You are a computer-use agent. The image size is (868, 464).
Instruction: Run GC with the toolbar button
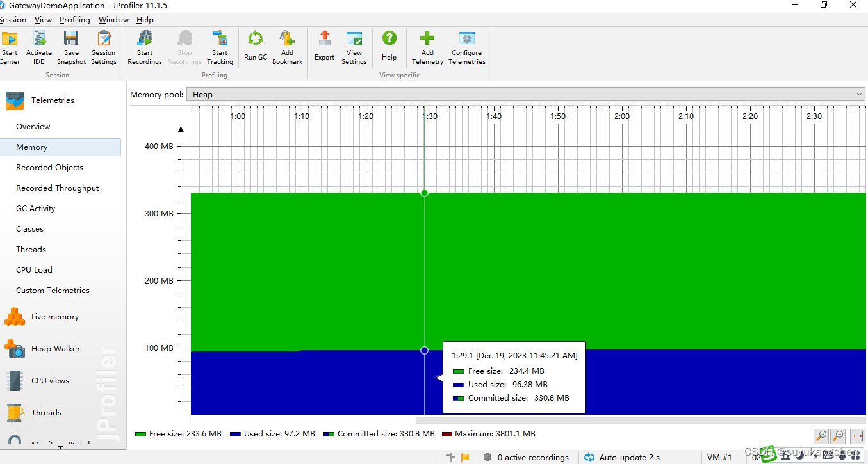click(x=256, y=46)
